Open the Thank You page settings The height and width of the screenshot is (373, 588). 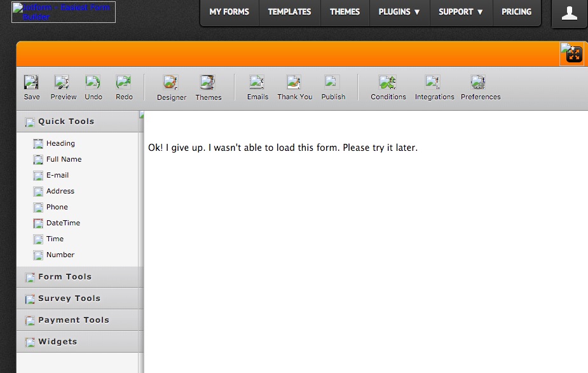294,87
